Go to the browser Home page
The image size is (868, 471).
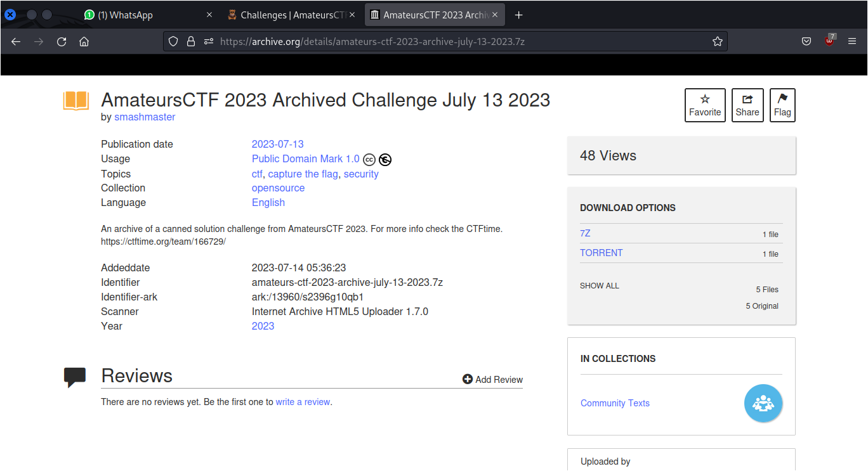[x=84, y=42]
